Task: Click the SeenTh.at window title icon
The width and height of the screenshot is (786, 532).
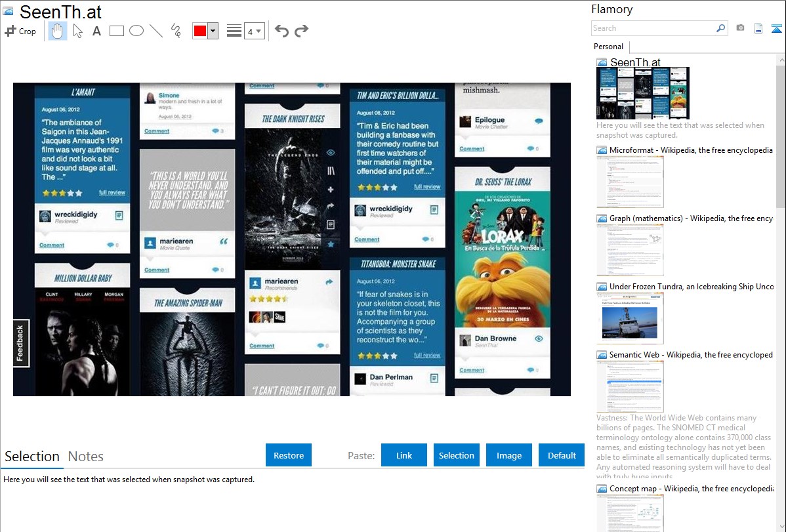Action: [8, 11]
